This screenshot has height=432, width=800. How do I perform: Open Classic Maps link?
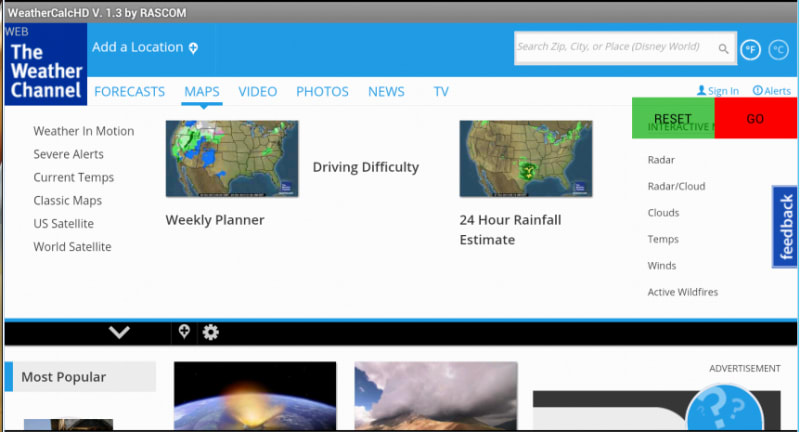pos(67,200)
